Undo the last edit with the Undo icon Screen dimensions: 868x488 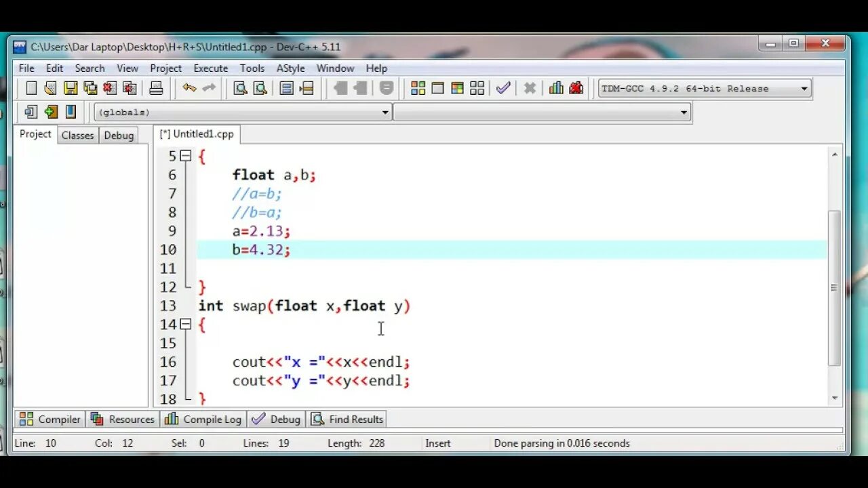[x=189, y=88]
